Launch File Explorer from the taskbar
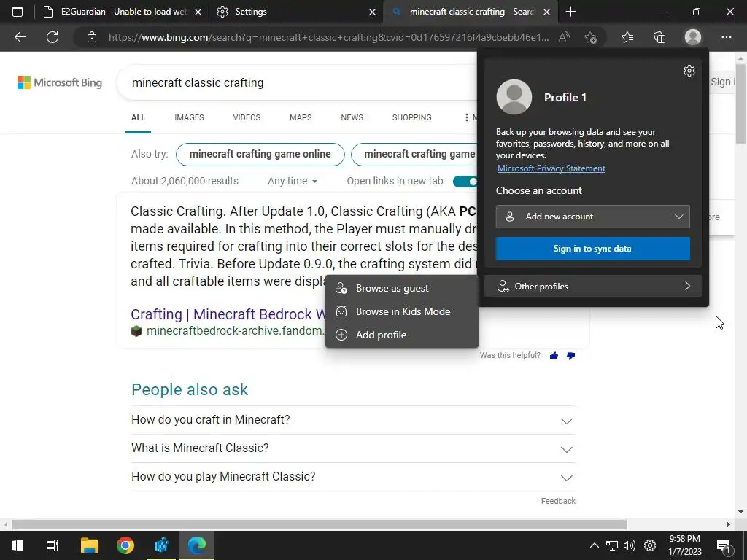Viewport: 747px width, 560px height. [x=89, y=545]
